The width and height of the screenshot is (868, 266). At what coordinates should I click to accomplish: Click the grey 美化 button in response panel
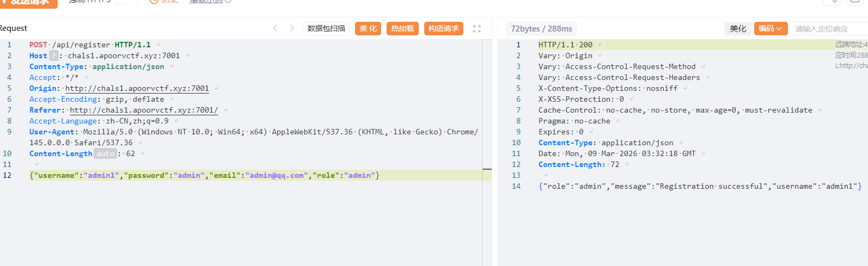[738, 29]
